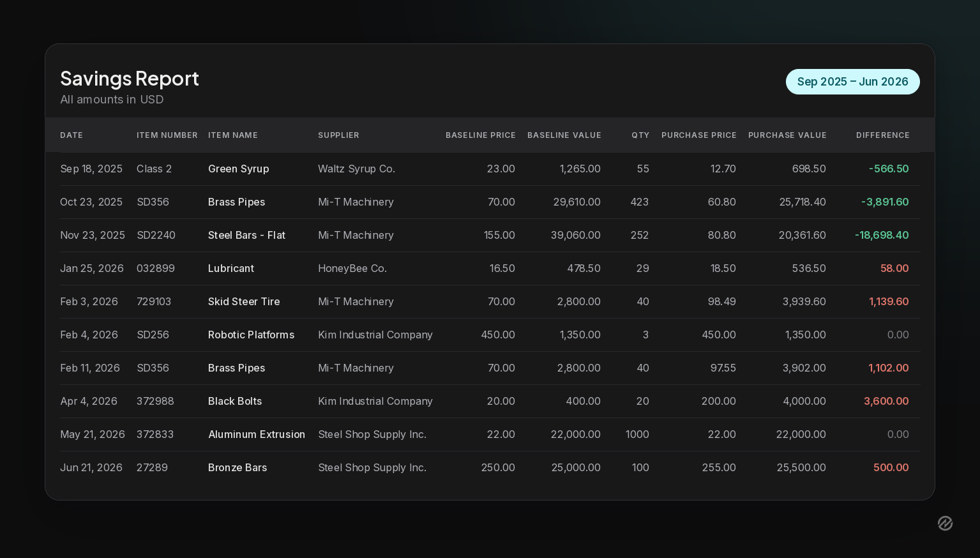Click the 27289 item number
This screenshot has width=980, height=558.
[152, 467]
